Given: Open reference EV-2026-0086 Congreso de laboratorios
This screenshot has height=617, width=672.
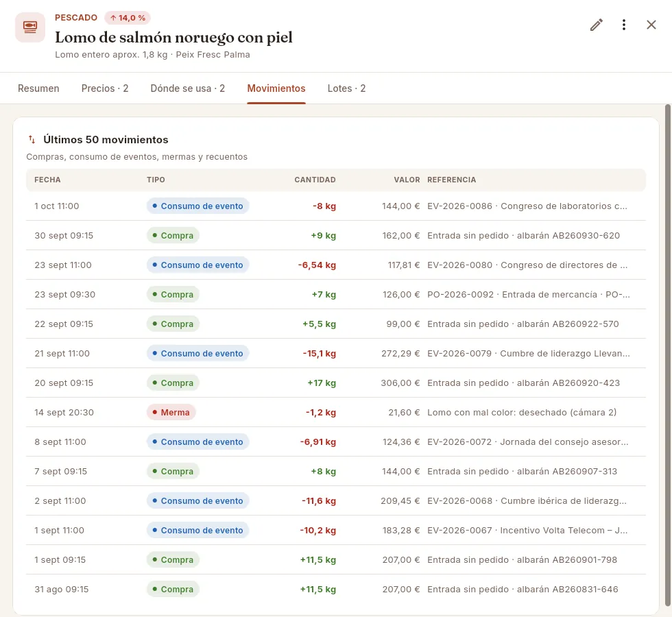Looking at the screenshot, I should click(x=527, y=206).
